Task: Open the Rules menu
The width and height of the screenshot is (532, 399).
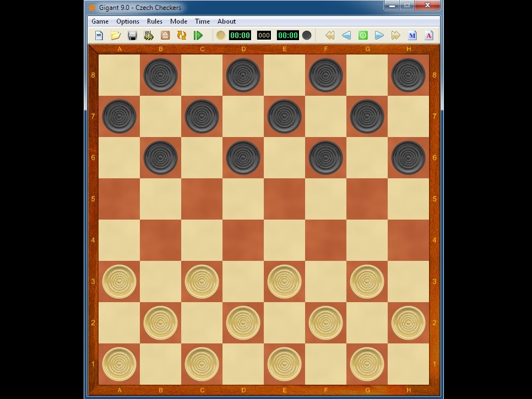Action: 154,21
